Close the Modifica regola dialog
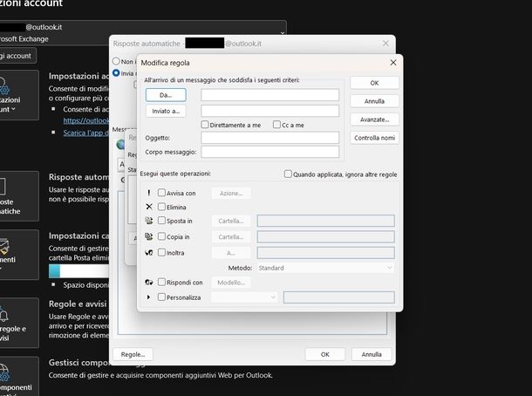Image resolution: width=532 pixels, height=396 pixels. pos(392,63)
